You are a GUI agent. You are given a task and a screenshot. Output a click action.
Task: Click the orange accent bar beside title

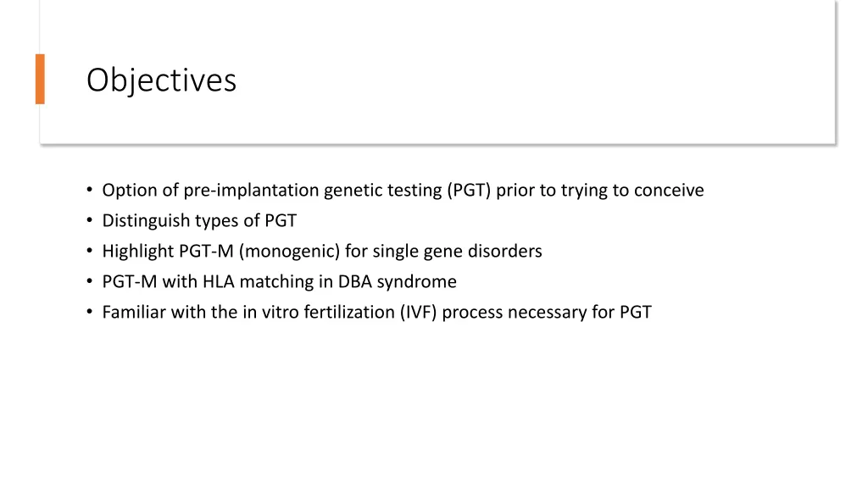[40, 79]
